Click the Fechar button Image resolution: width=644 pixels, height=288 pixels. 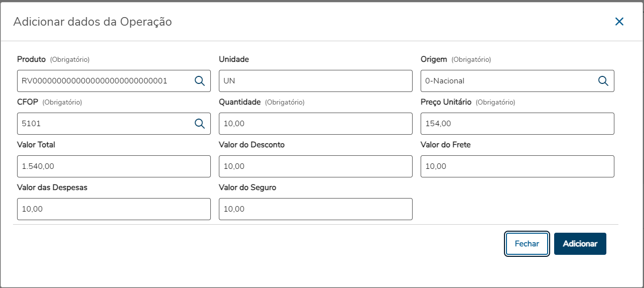click(527, 244)
